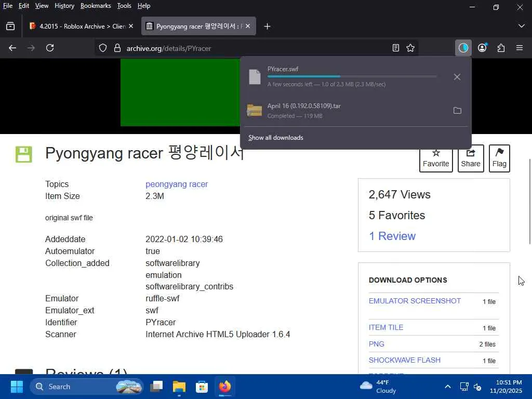Open a new browser tab
Screen dimensions: 532x399
(x=267, y=26)
